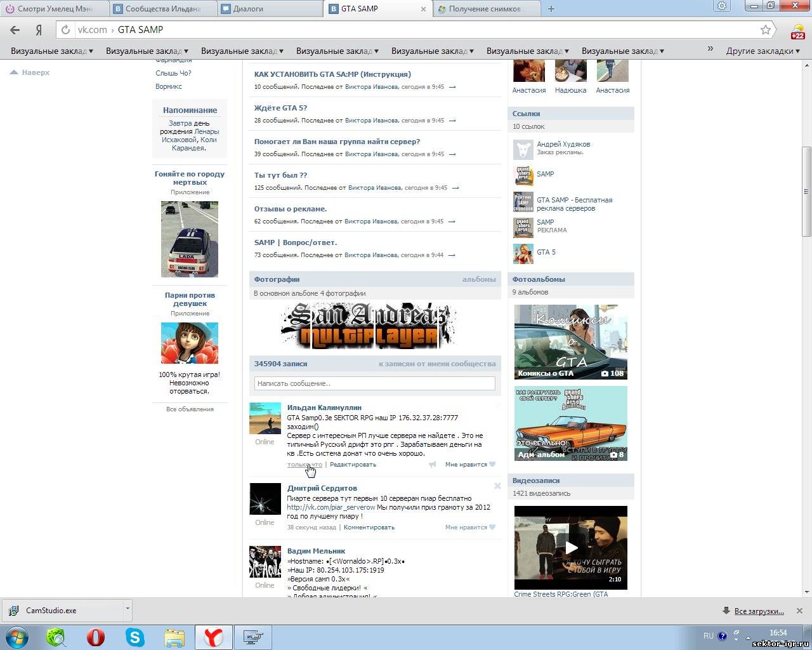Image resolution: width=812 pixels, height=650 pixels.
Task: Open the 'Гоняйте по городу мертвых' ad image
Action: click(190, 239)
